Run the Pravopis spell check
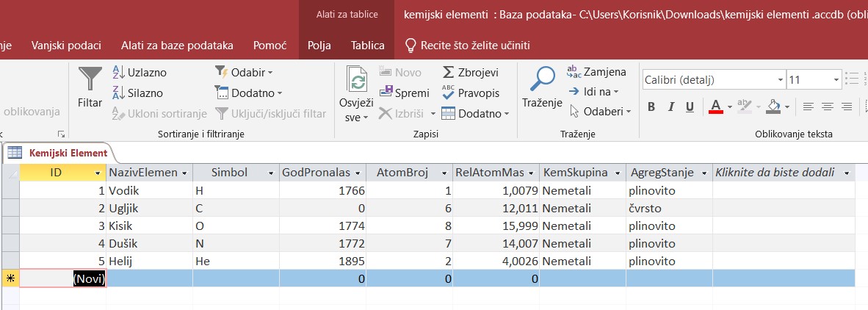The image size is (868, 310). coord(470,93)
